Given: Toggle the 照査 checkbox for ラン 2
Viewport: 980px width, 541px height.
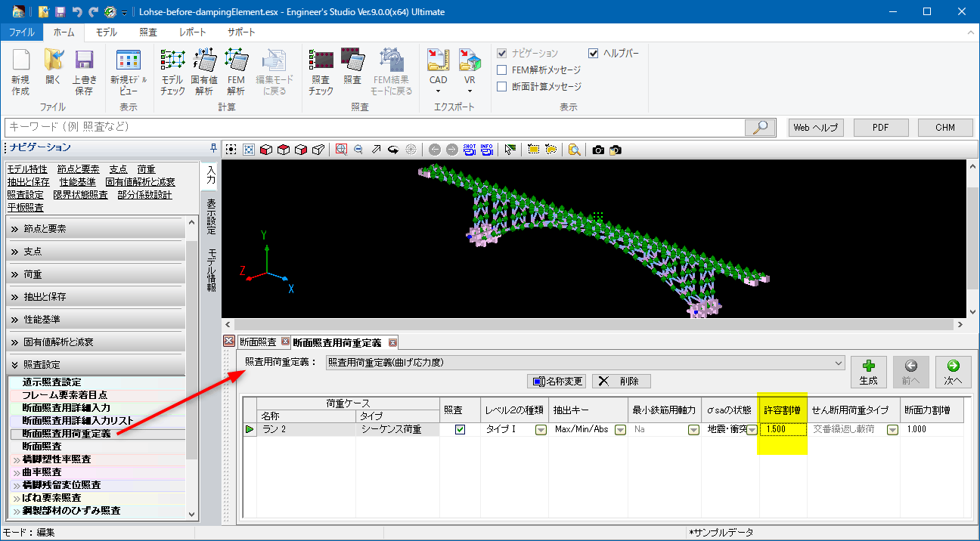Looking at the screenshot, I should [460, 430].
